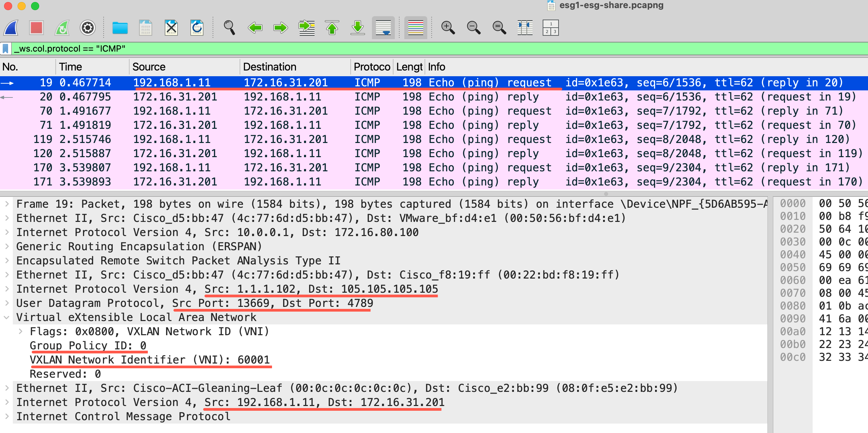Expand User Datagram Protocol section
The height and width of the screenshot is (433, 868).
tap(7, 303)
